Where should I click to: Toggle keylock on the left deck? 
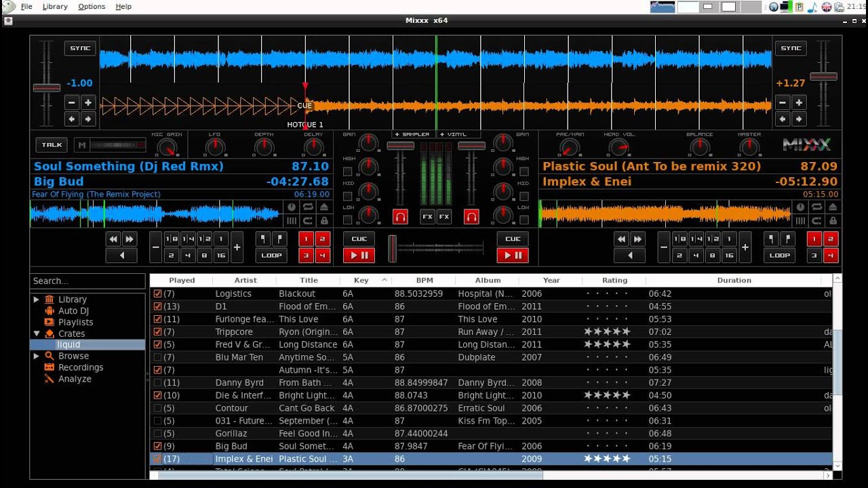324,220
